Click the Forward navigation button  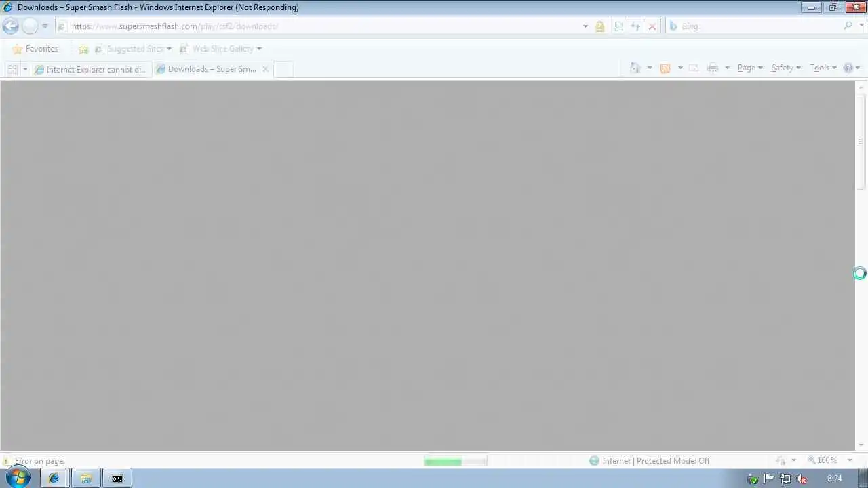click(x=30, y=26)
